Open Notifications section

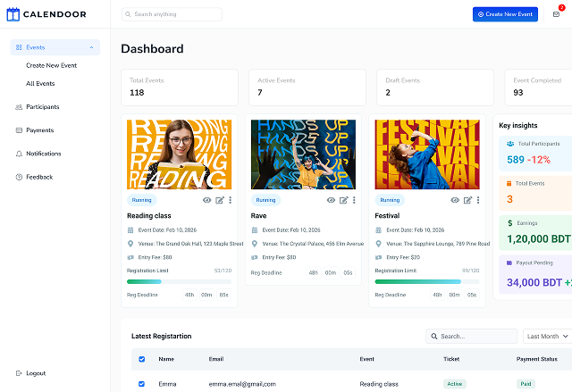click(44, 154)
